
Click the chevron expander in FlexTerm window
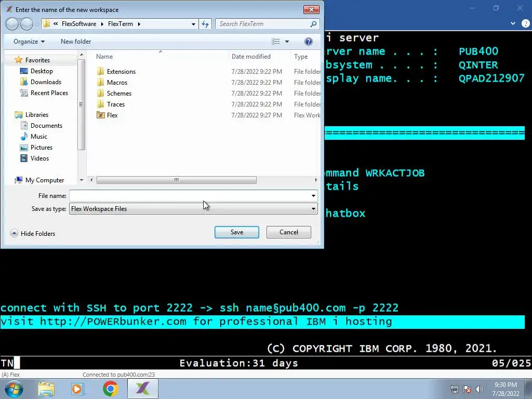pos(513,23)
